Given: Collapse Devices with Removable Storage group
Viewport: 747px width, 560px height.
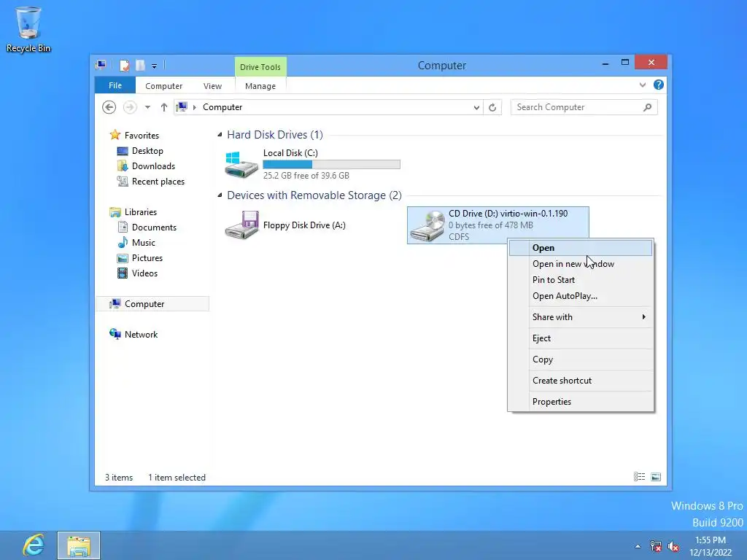Looking at the screenshot, I should [220, 195].
